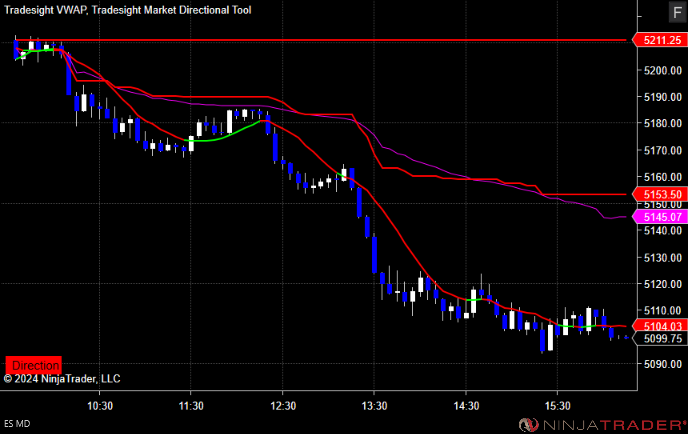Click the 5090.00 price axis label
The height and width of the screenshot is (434, 688).
coord(663,364)
